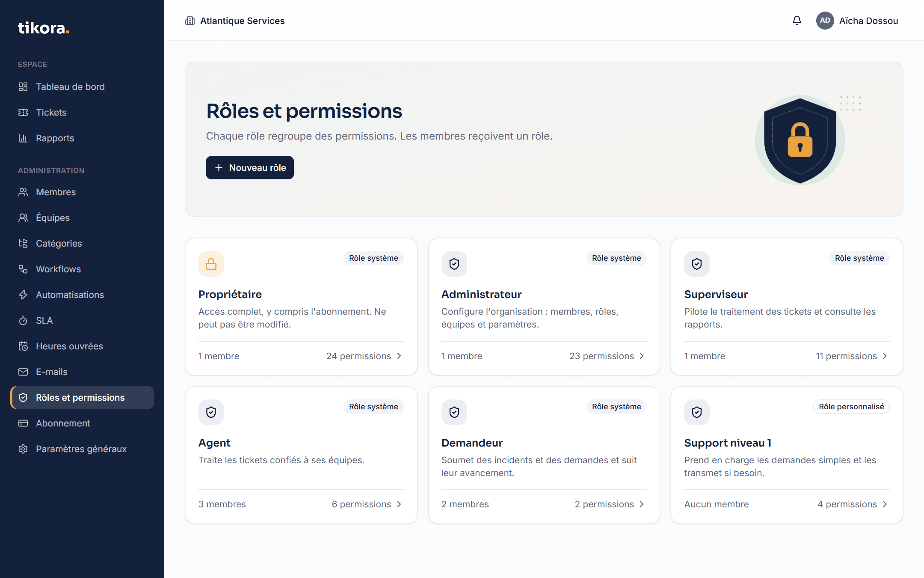
Task: Click the Support niveau 1 shield icon
Action: pyautogui.click(x=697, y=412)
